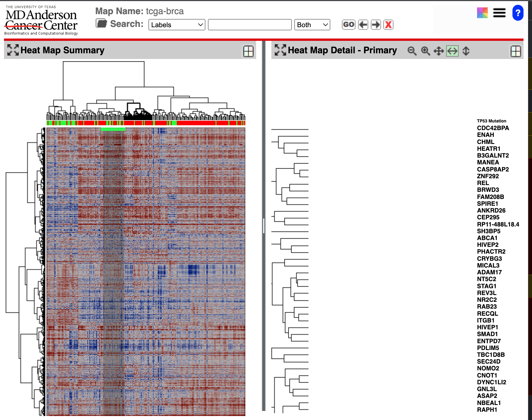This screenshot has height=420, width=532.
Task: Select the PHACTR2 row label
Action: [491, 252]
